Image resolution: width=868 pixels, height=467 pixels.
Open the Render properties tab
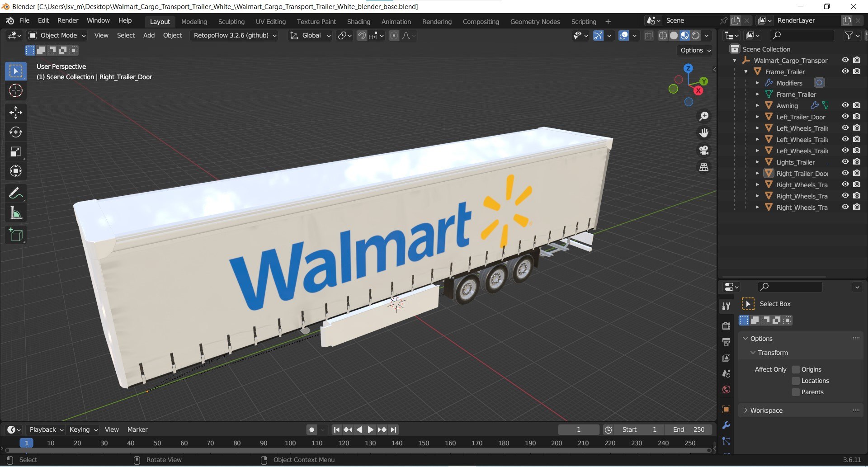pyautogui.click(x=726, y=325)
